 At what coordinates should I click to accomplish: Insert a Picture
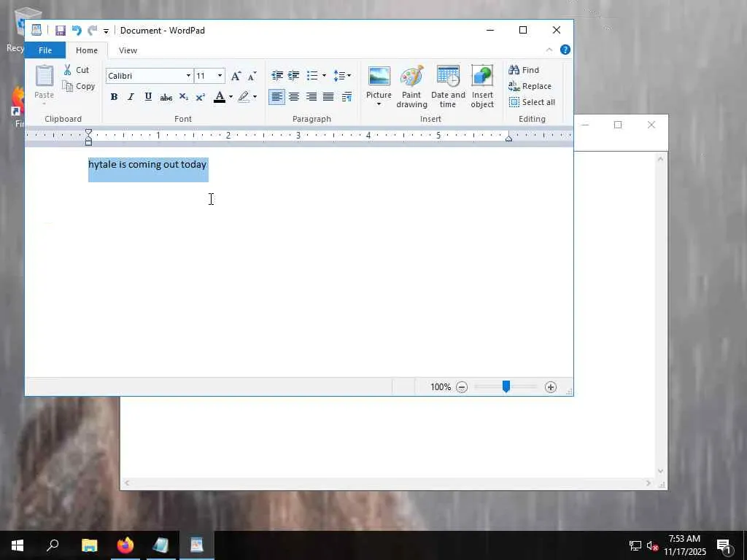pos(379,82)
